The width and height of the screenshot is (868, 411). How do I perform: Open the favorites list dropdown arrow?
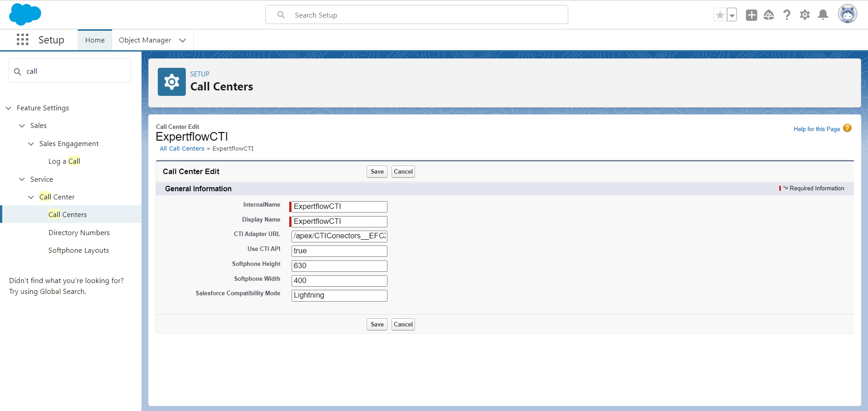tap(732, 15)
